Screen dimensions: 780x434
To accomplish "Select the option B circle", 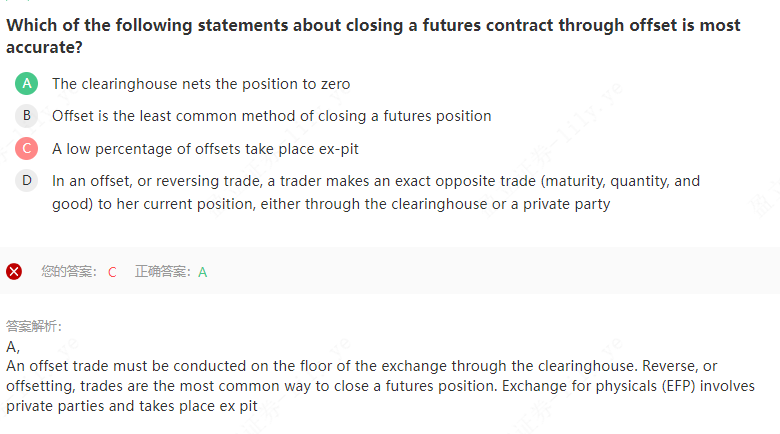I will point(27,116).
